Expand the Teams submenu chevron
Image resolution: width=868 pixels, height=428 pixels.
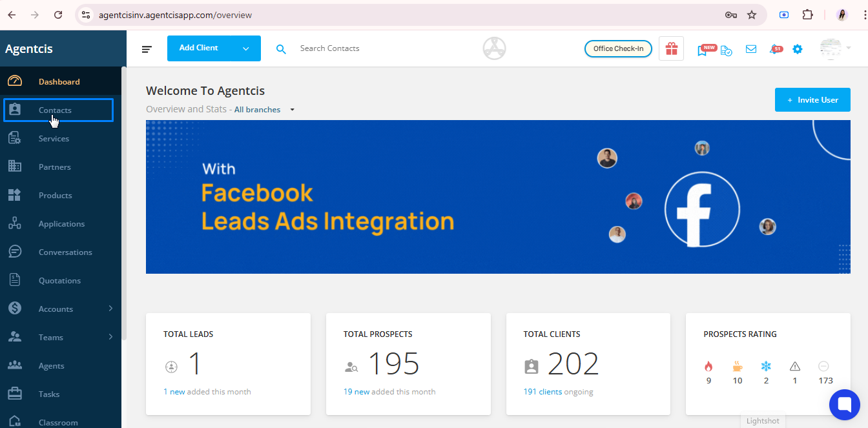(110, 337)
